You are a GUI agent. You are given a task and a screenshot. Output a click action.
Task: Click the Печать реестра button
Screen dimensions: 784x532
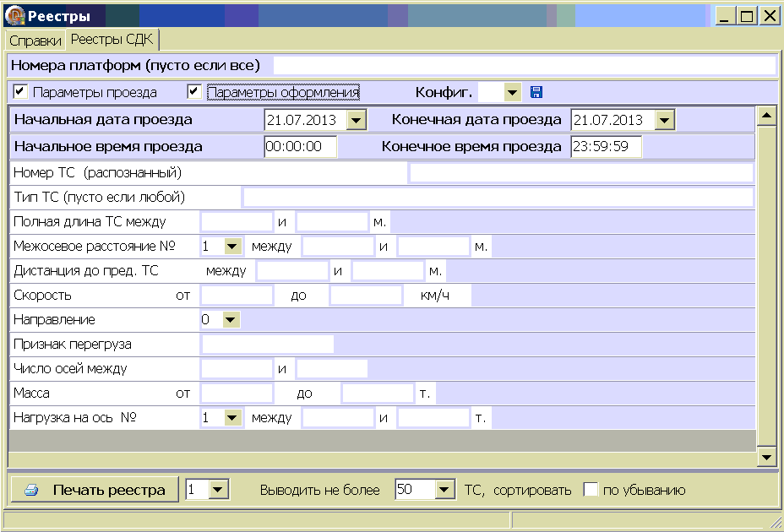coord(95,490)
